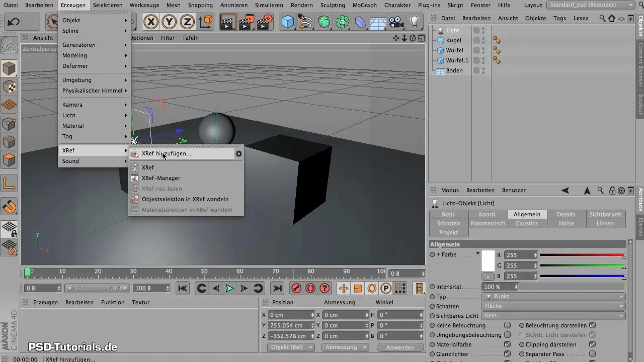Viewport: 644px width, 362px height.
Task: Toggle Keine Beleuchtung checkbox
Action: pyautogui.click(x=507, y=325)
